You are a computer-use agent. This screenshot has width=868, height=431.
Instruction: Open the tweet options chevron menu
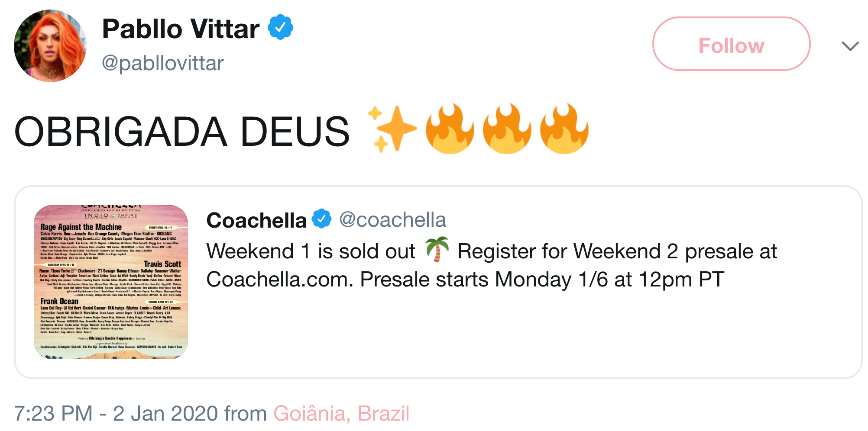pyautogui.click(x=850, y=46)
